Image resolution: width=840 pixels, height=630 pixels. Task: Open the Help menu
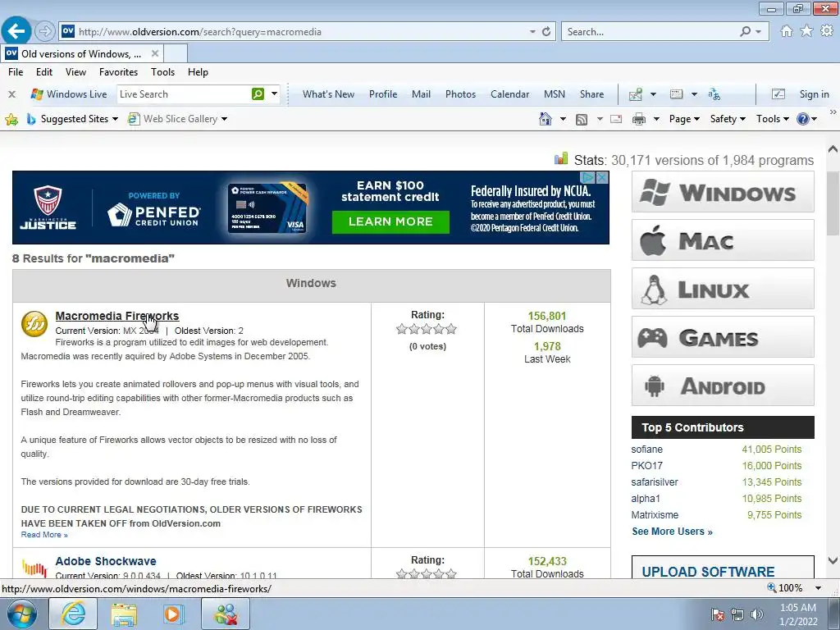tap(198, 72)
